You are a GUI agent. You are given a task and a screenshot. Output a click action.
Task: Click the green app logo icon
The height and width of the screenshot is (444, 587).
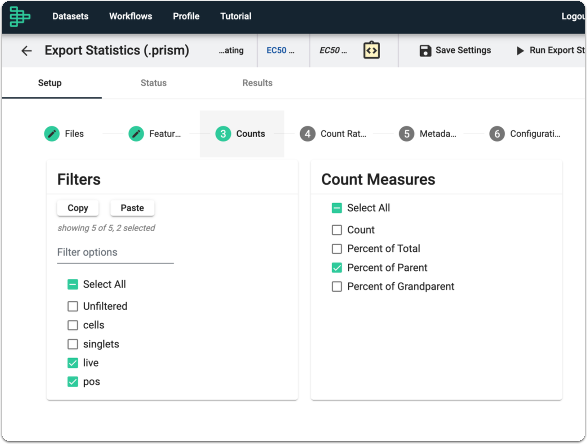[x=19, y=16]
